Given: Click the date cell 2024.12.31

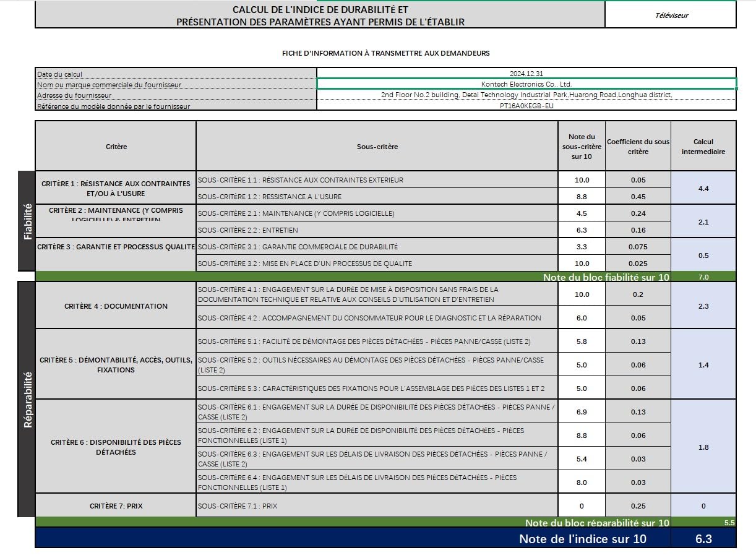Looking at the screenshot, I should point(526,73).
